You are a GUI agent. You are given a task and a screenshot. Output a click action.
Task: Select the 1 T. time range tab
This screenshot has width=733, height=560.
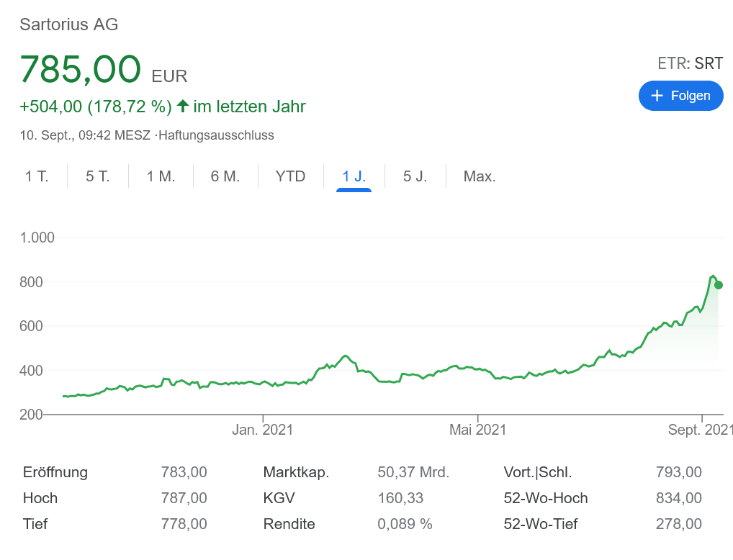[x=37, y=176]
